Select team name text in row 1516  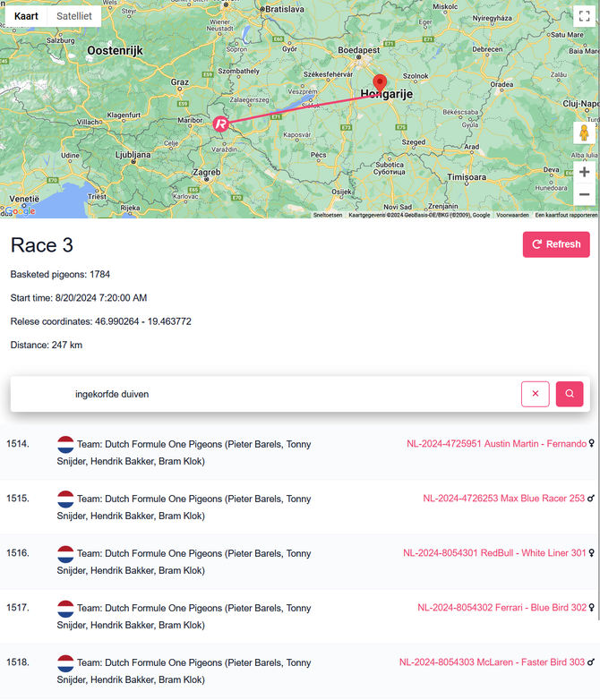pyautogui.click(x=184, y=561)
